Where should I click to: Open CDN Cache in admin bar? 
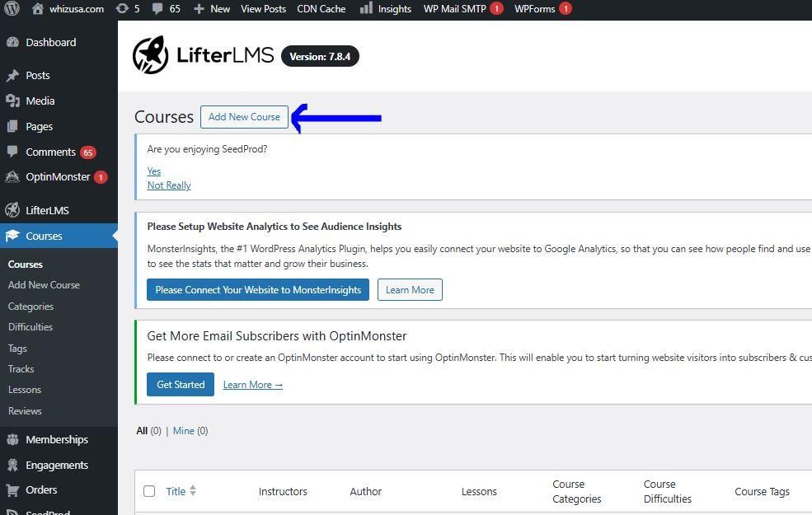click(321, 9)
